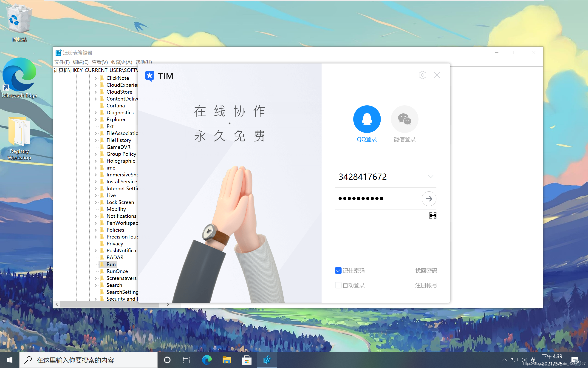
Task: Click Registry Editor title bar icon
Action: click(x=58, y=53)
